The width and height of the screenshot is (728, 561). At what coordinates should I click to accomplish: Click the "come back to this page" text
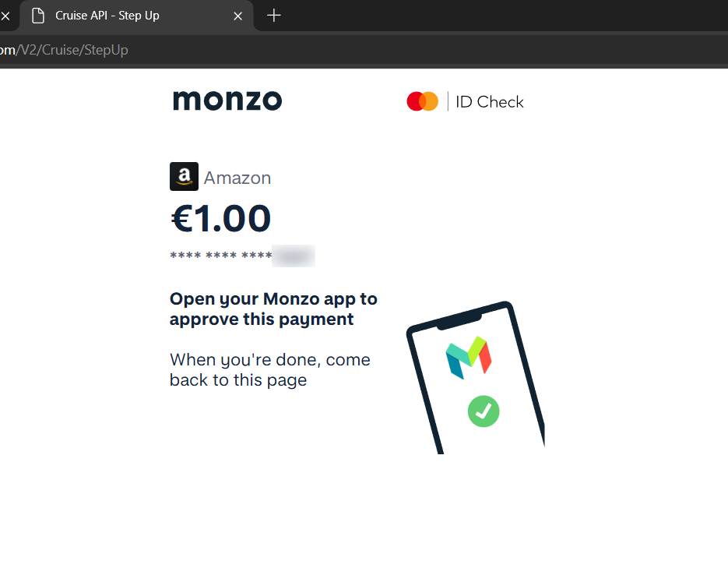pos(269,370)
